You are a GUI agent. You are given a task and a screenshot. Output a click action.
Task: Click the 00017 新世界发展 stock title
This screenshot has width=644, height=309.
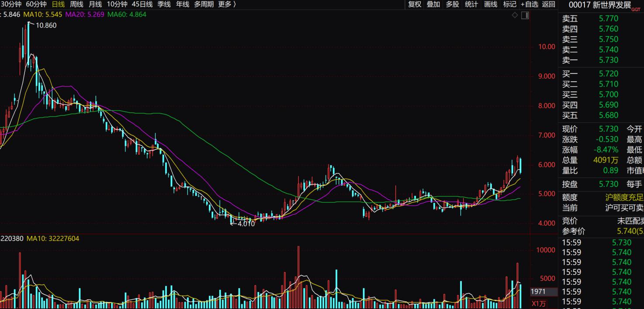tap(600, 5)
